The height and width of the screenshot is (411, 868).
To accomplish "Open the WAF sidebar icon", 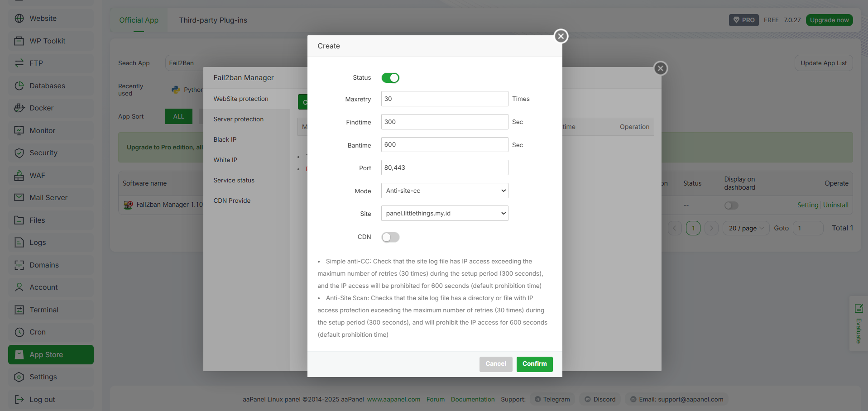I will tap(19, 175).
